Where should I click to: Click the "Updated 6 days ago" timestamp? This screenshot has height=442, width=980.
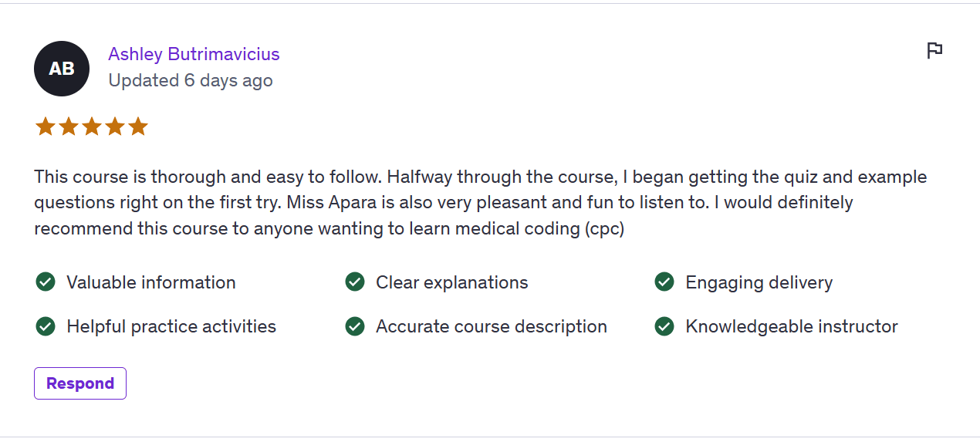(191, 80)
